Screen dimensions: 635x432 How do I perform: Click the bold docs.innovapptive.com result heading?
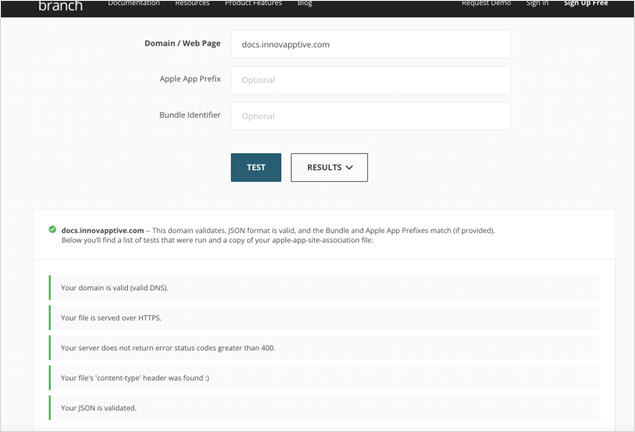pos(102,230)
